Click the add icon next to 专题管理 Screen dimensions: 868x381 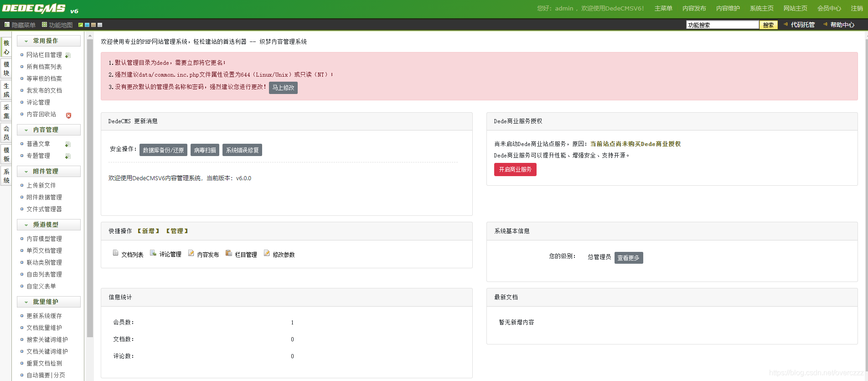(68, 156)
